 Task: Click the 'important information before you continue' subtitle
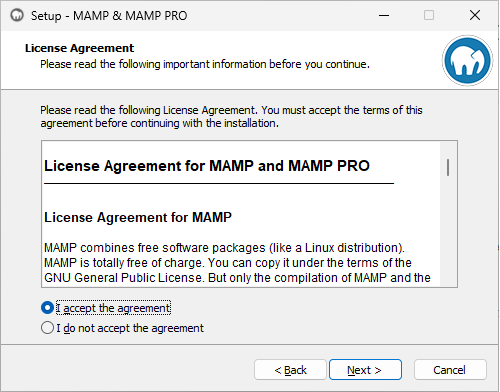point(267,64)
